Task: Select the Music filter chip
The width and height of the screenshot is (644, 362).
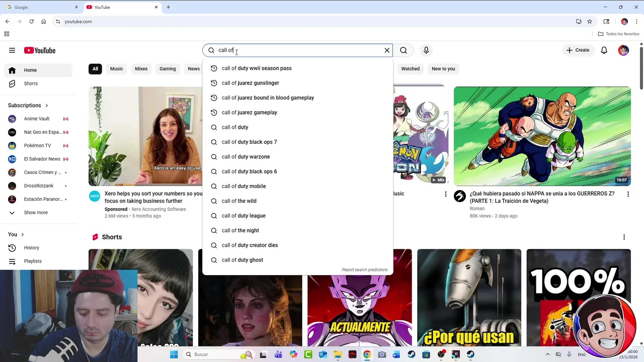Action: [116, 69]
